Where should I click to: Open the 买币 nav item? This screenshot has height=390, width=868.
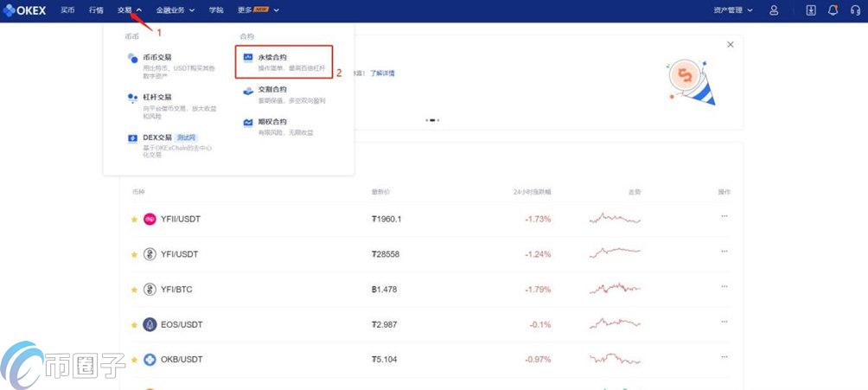coord(67,10)
